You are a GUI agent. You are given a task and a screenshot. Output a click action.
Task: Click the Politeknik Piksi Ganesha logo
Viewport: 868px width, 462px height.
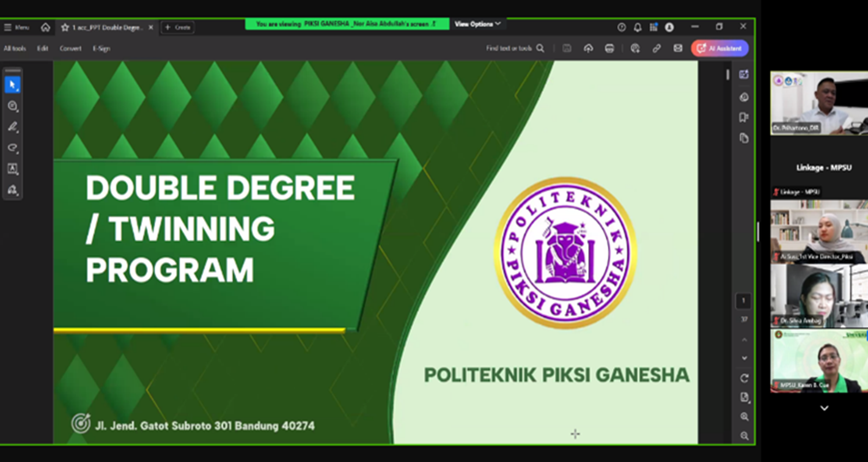click(x=565, y=253)
